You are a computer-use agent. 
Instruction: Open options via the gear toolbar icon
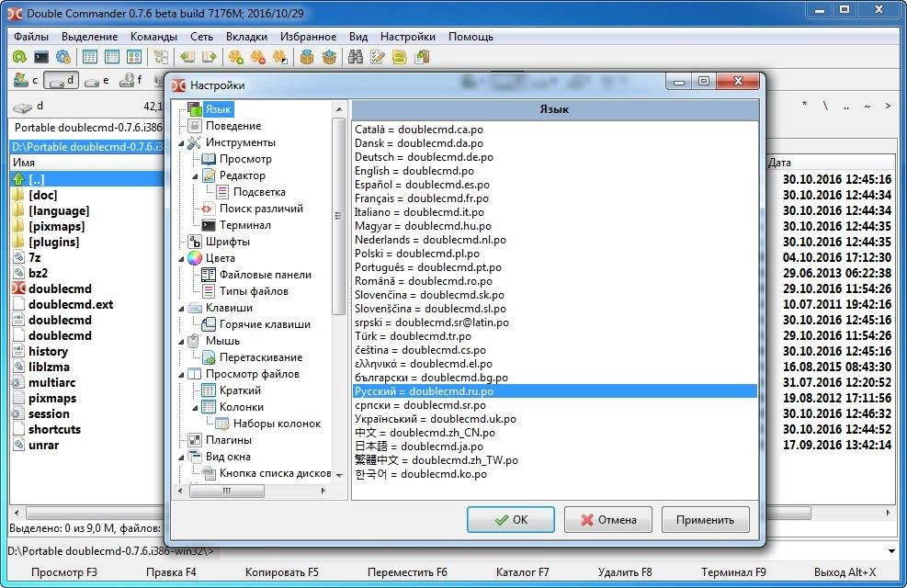pyautogui.click(x=63, y=57)
